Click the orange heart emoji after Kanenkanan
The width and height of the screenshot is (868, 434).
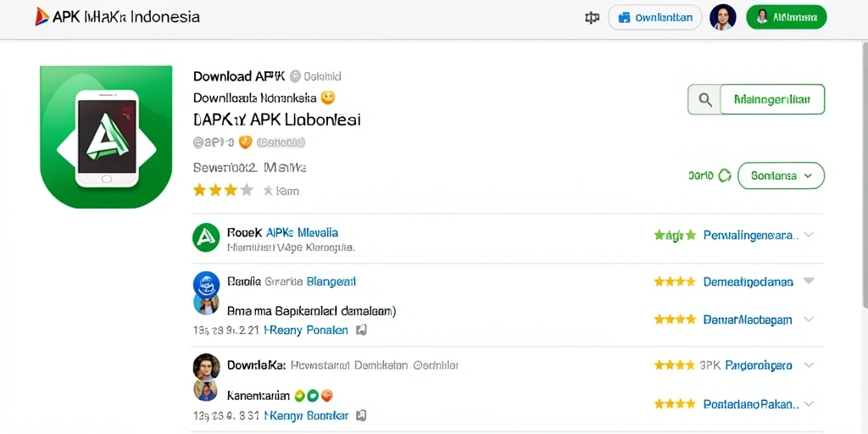click(x=326, y=396)
